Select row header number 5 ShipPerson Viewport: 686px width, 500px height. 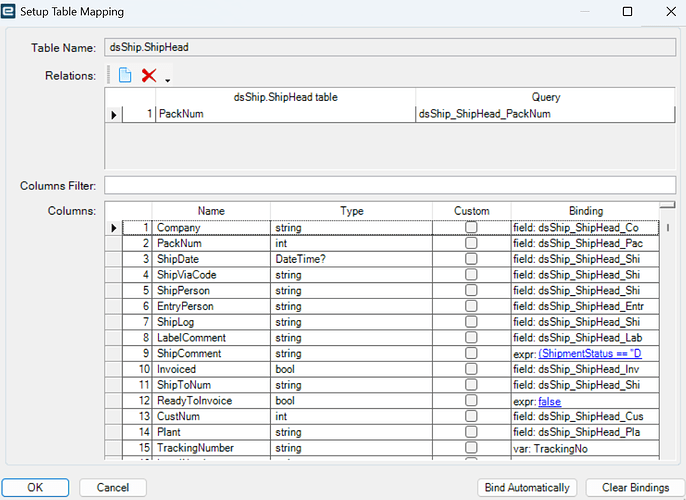tap(137, 290)
